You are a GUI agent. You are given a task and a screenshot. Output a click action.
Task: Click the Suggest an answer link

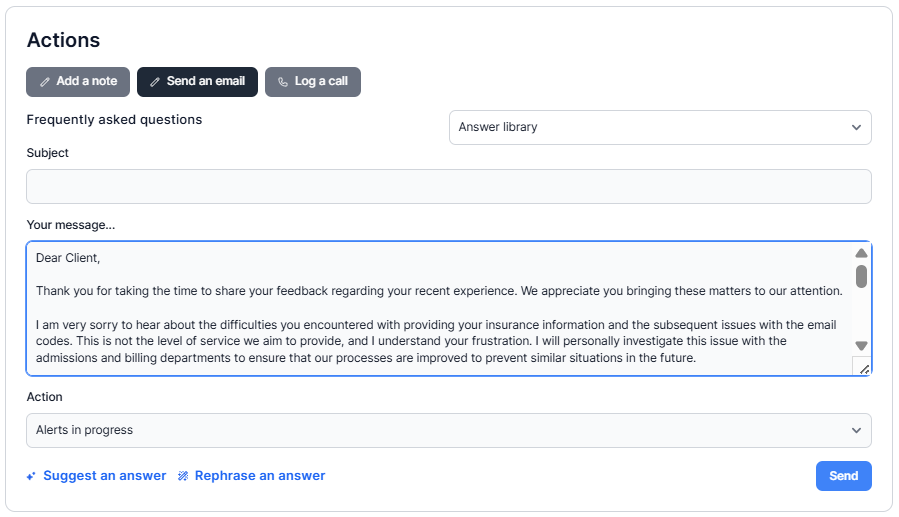coord(104,476)
